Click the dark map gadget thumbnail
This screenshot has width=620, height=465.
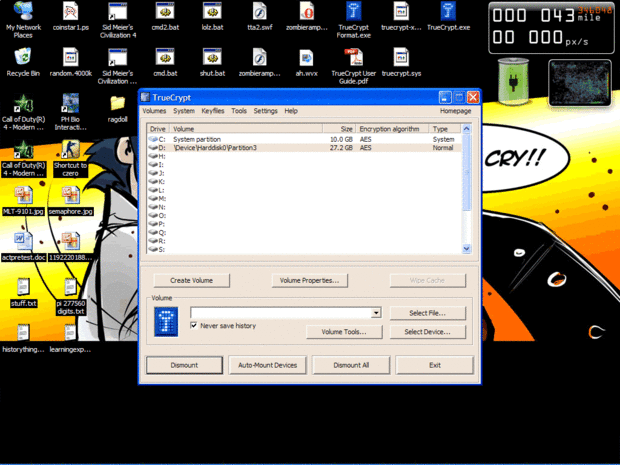[580, 83]
